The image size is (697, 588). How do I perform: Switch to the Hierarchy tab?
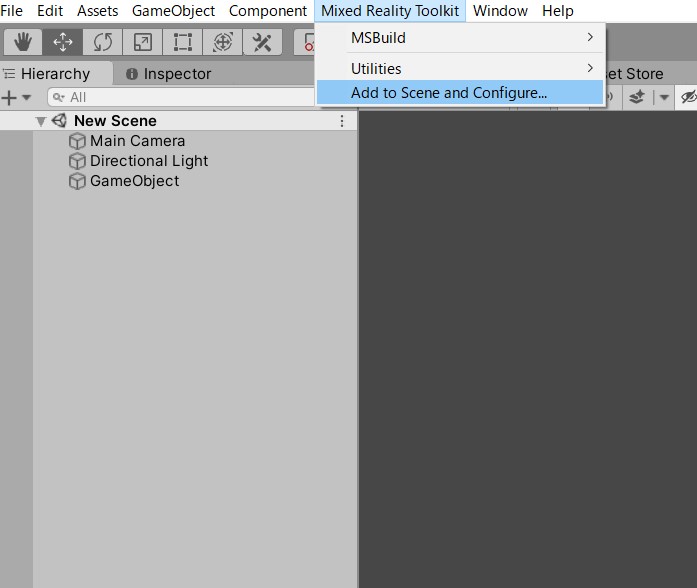56,73
